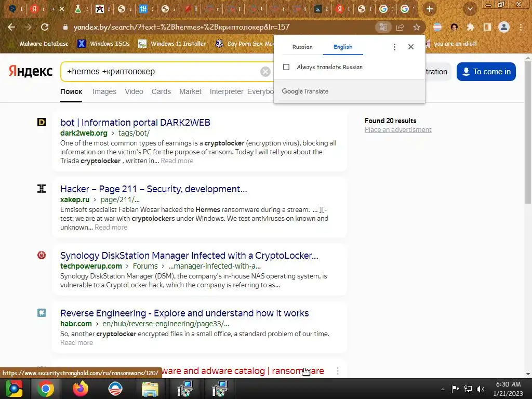Click Place an advertisment link
The height and width of the screenshot is (399, 532).
[398, 129]
